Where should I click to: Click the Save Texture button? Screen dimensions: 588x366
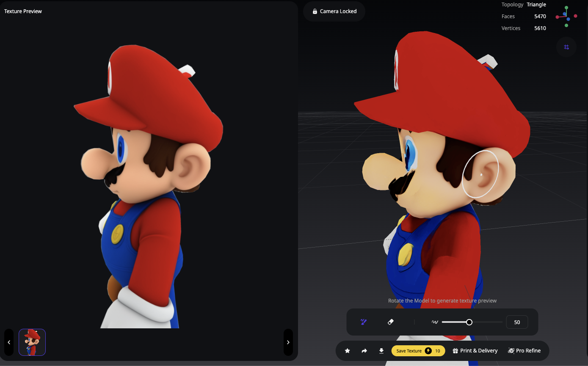(418, 351)
